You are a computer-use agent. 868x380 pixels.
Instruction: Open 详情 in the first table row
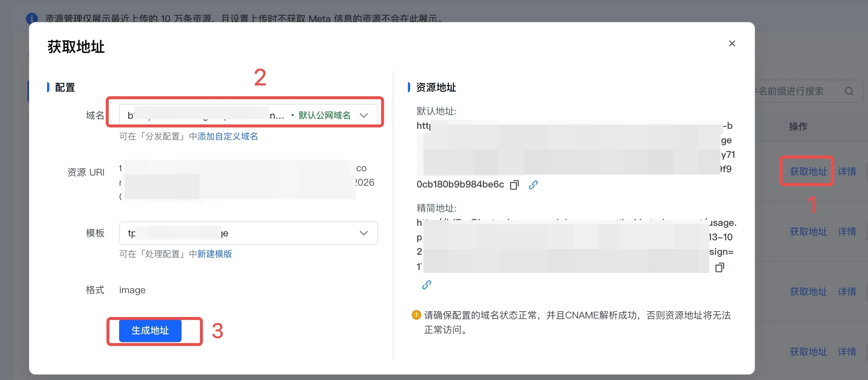point(847,171)
